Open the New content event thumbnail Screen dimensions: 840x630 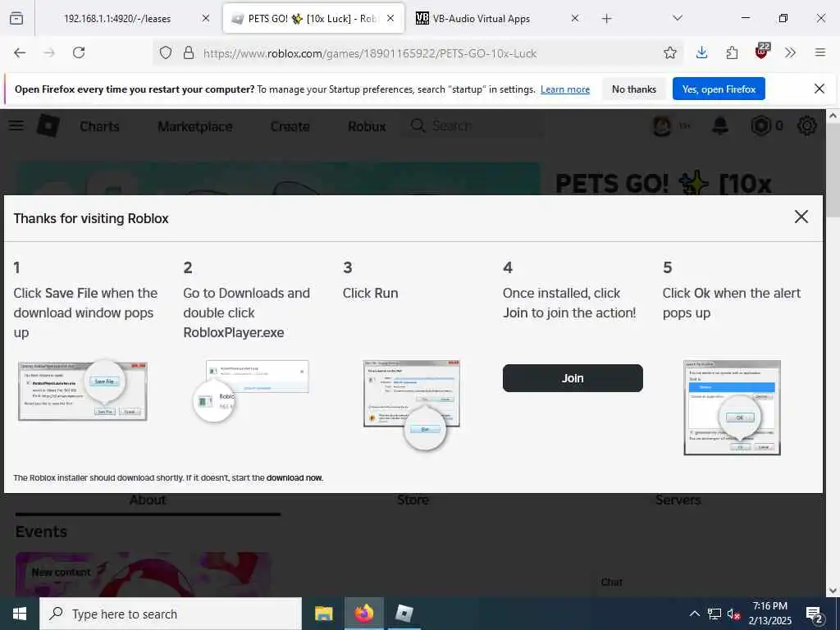143,574
